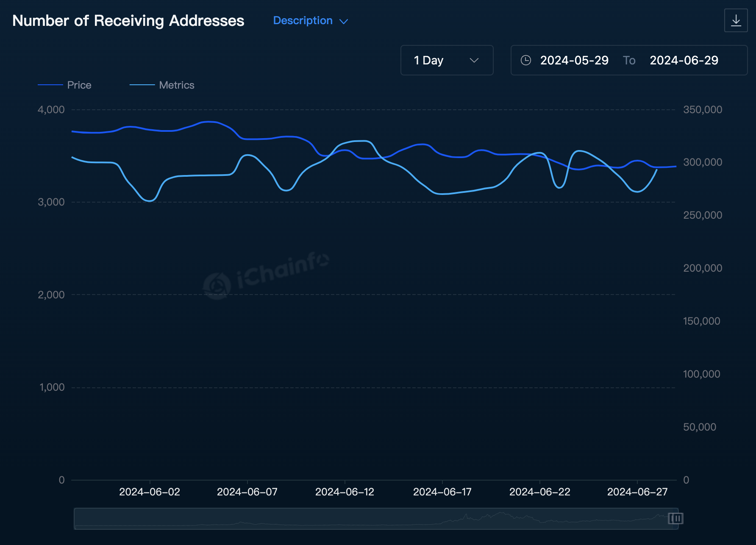Click the 300,000 right axis value
This screenshot has height=545, width=756.
[703, 162]
